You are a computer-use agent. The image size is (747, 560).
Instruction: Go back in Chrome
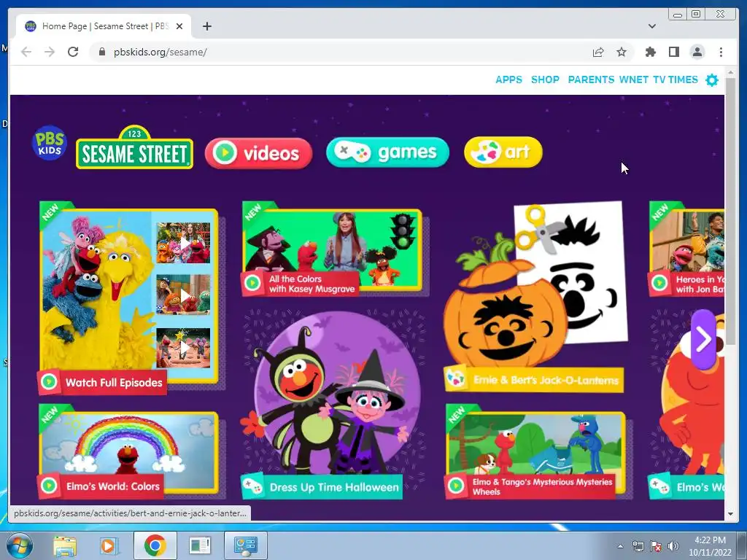26,52
